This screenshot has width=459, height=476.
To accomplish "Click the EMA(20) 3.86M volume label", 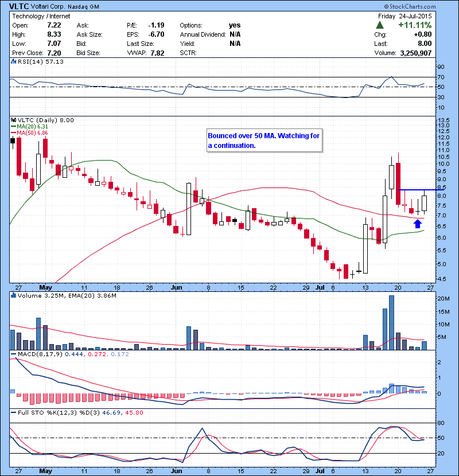I will coord(92,295).
